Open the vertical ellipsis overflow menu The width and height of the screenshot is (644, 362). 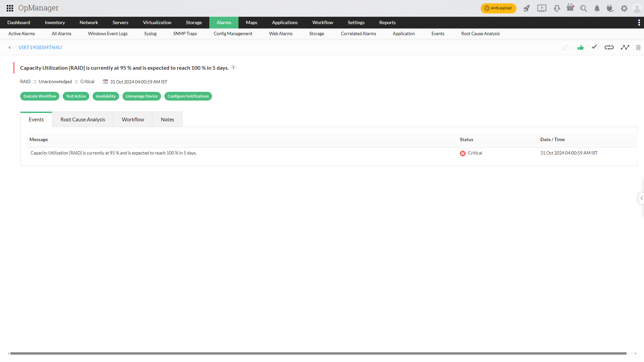click(639, 22)
